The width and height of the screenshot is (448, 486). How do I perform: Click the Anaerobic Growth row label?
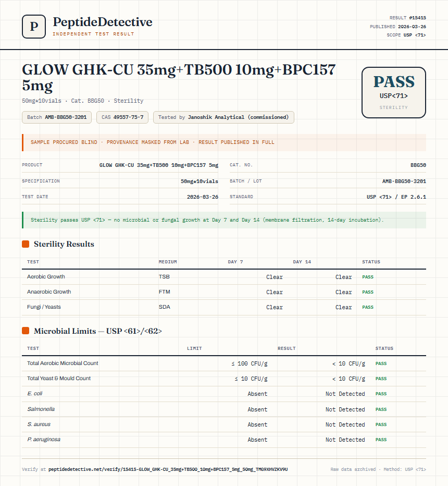pyautogui.click(x=49, y=292)
